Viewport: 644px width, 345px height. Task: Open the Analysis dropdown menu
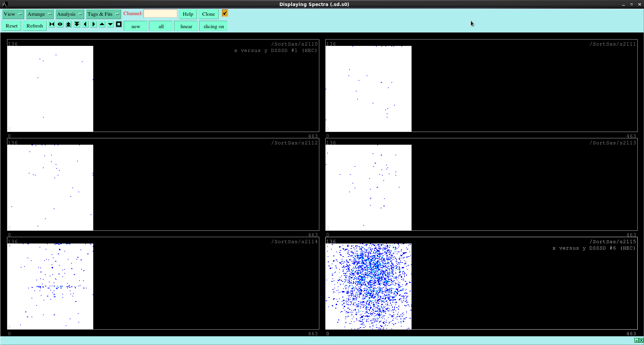(x=70, y=14)
